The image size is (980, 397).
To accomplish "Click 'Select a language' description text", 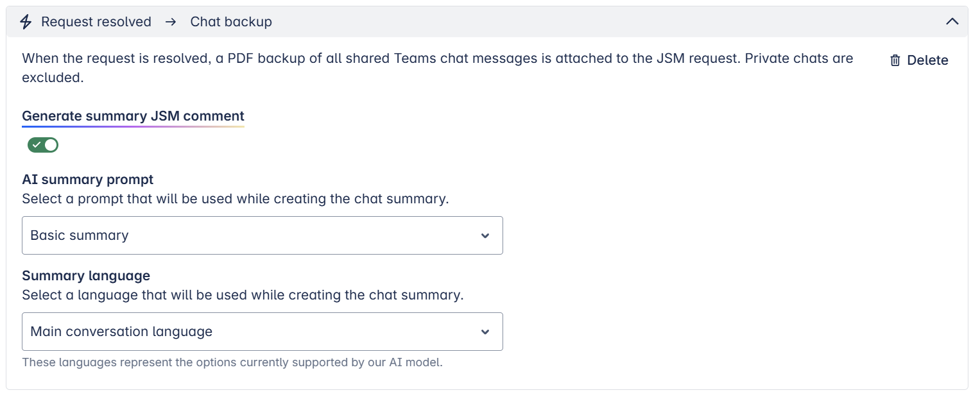I will pyautogui.click(x=243, y=295).
